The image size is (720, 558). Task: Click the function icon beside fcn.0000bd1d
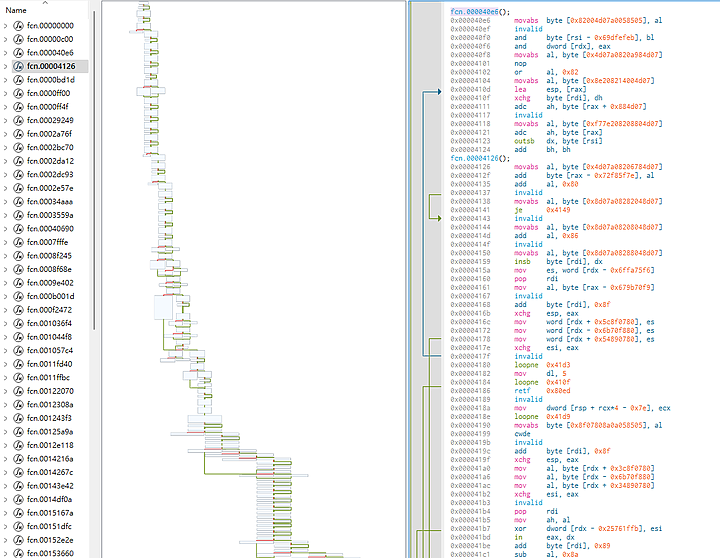point(18,80)
